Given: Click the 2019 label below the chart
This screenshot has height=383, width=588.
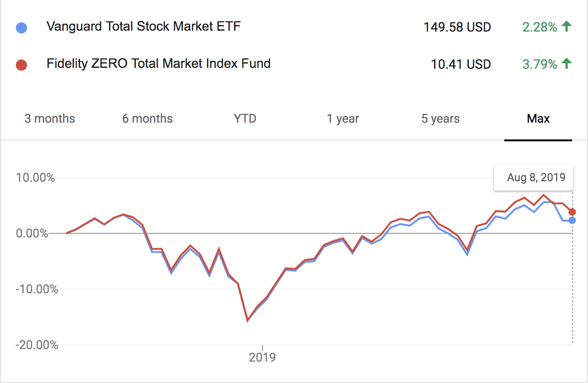Looking at the screenshot, I should click(x=262, y=357).
